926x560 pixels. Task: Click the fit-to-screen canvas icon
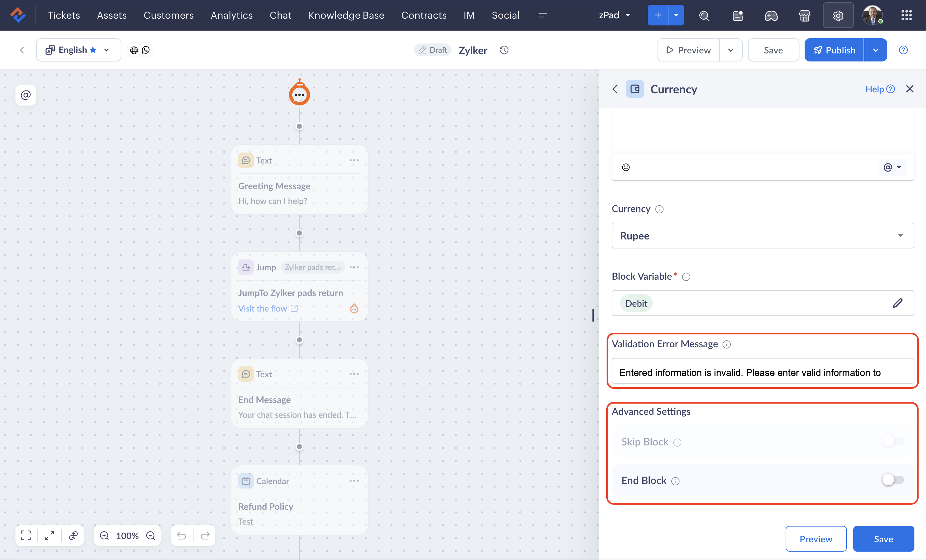[26, 535]
